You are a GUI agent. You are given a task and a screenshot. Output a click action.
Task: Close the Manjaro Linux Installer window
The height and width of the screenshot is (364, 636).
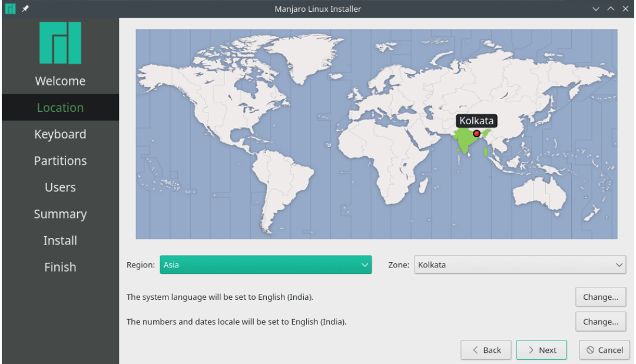tap(625, 9)
